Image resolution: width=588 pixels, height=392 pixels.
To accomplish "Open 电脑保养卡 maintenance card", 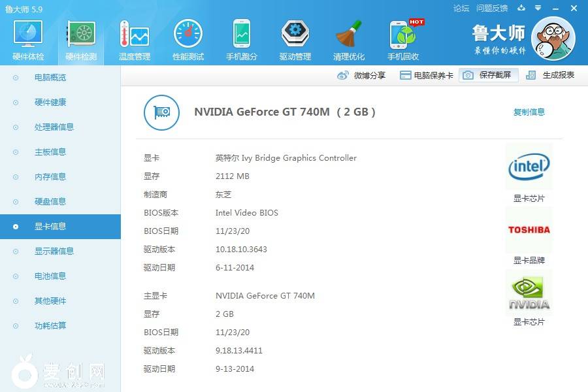I will point(427,75).
